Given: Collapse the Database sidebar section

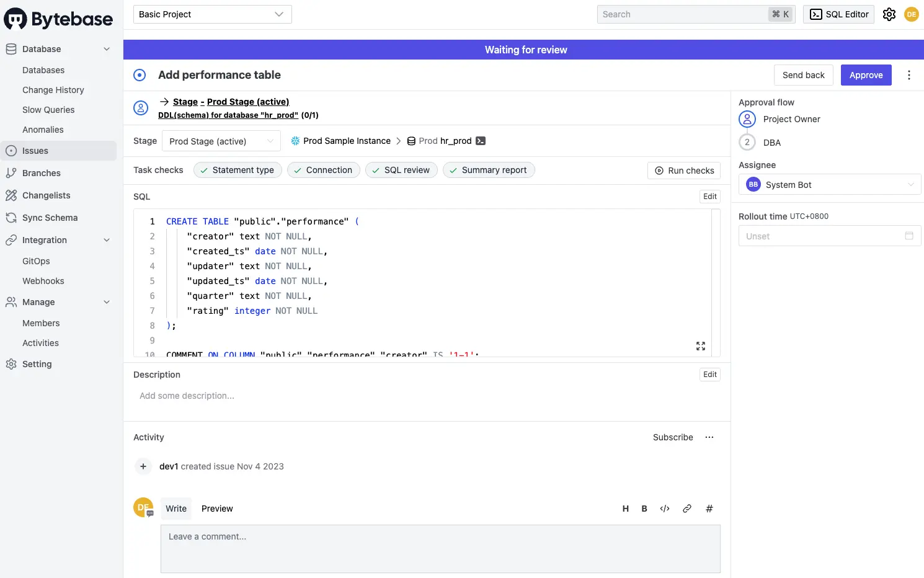Looking at the screenshot, I should click(107, 49).
